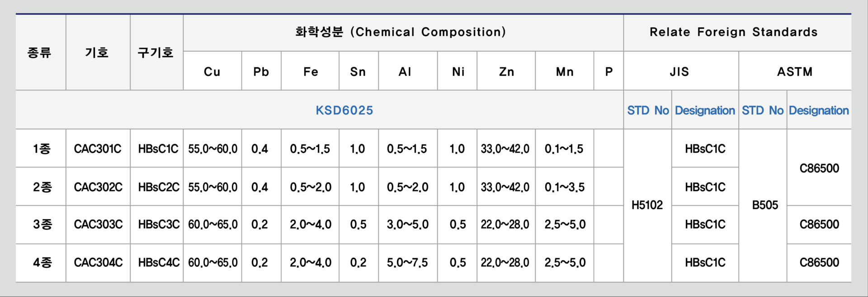Select the JIS header cell
This screenshot has height=297, width=868.
coord(679,72)
